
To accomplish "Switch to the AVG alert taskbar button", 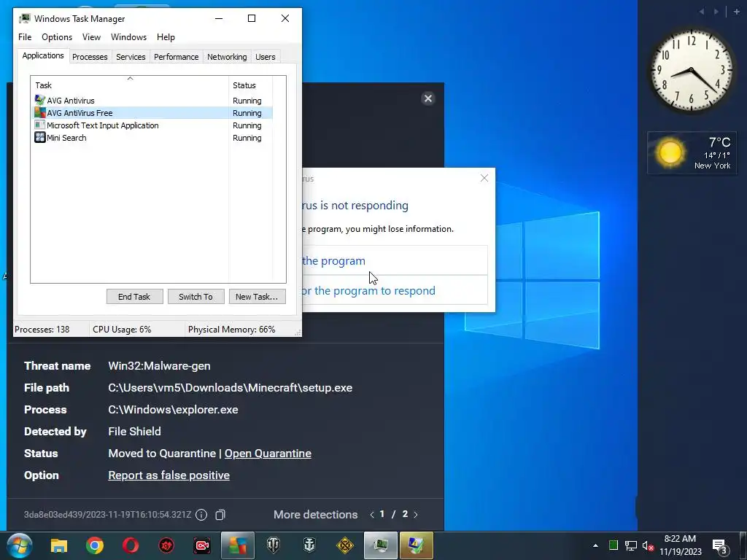I will [x=417, y=545].
